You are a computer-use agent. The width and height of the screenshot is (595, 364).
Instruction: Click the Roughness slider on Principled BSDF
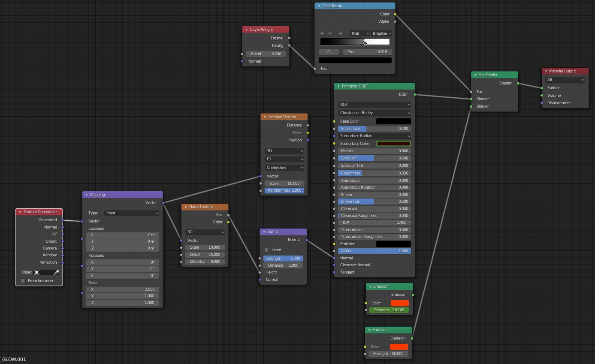(374, 173)
